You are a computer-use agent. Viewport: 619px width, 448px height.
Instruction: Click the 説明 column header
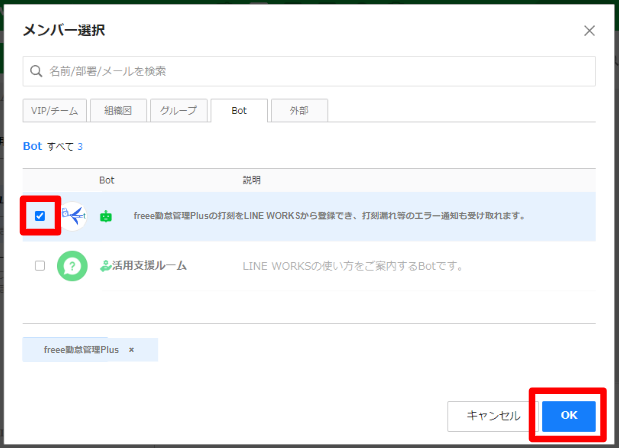251,180
